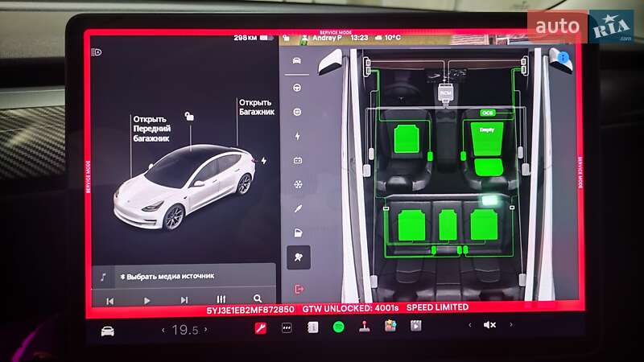Toggle the headlight icon in car panel
Viewport: 644px width, 362px height.
coord(96,52)
